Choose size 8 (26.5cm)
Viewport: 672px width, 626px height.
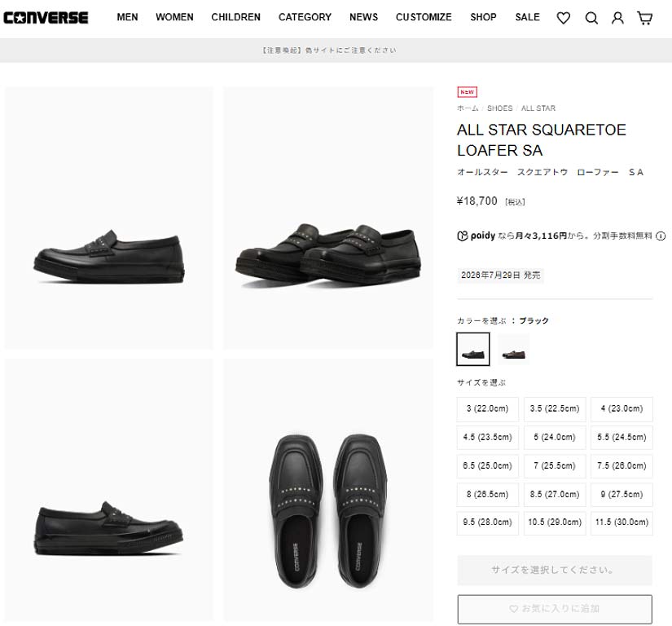point(488,495)
